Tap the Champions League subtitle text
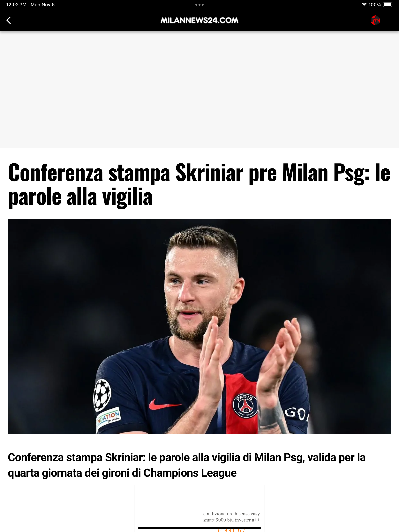The image size is (399, 532). (x=187, y=465)
